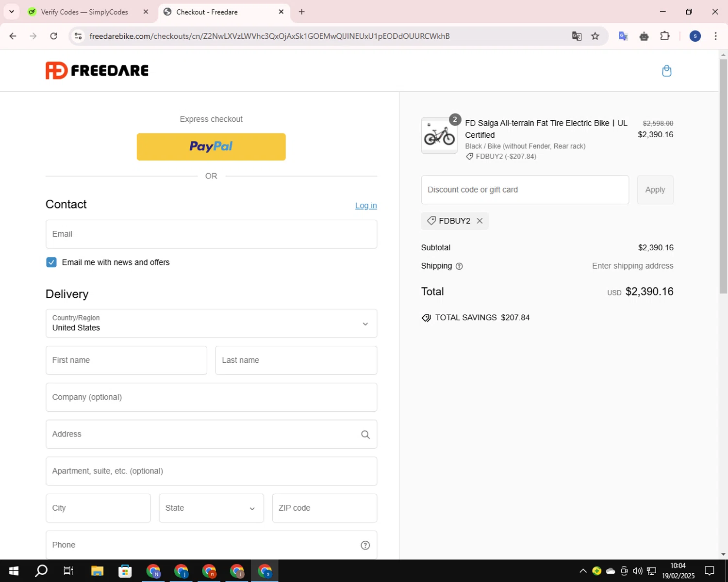
Task: Click the Email input field
Action: point(211,234)
